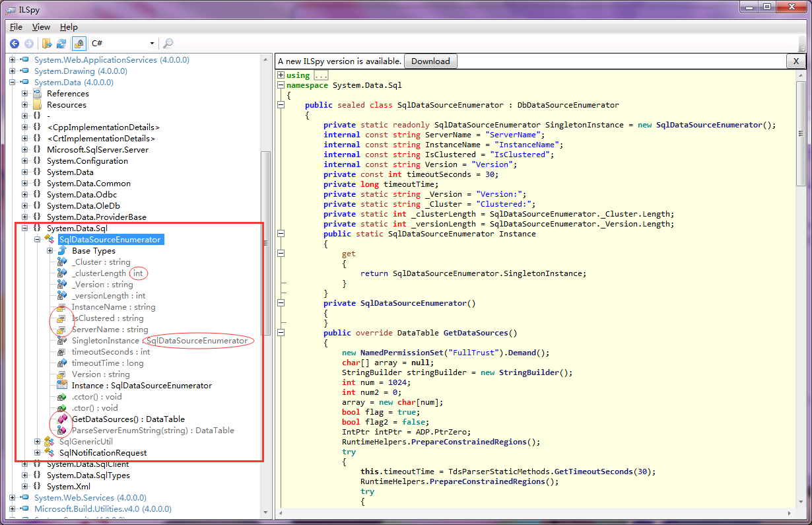This screenshot has width=812, height=525.
Task: Click the System.Drawing assembly icon
Action: point(24,71)
